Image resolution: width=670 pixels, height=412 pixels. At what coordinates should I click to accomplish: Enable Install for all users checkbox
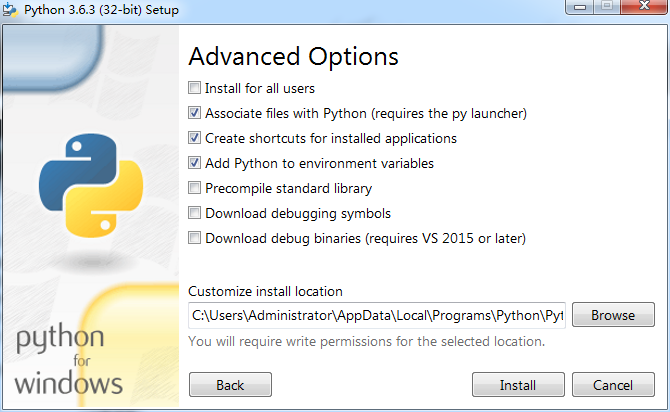pyautogui.click(x=194, y=88)
